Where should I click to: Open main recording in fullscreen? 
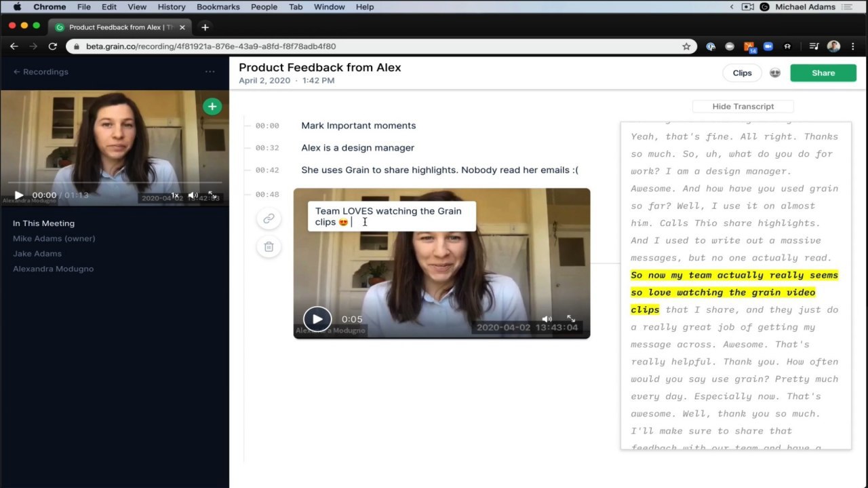(212, 195)
